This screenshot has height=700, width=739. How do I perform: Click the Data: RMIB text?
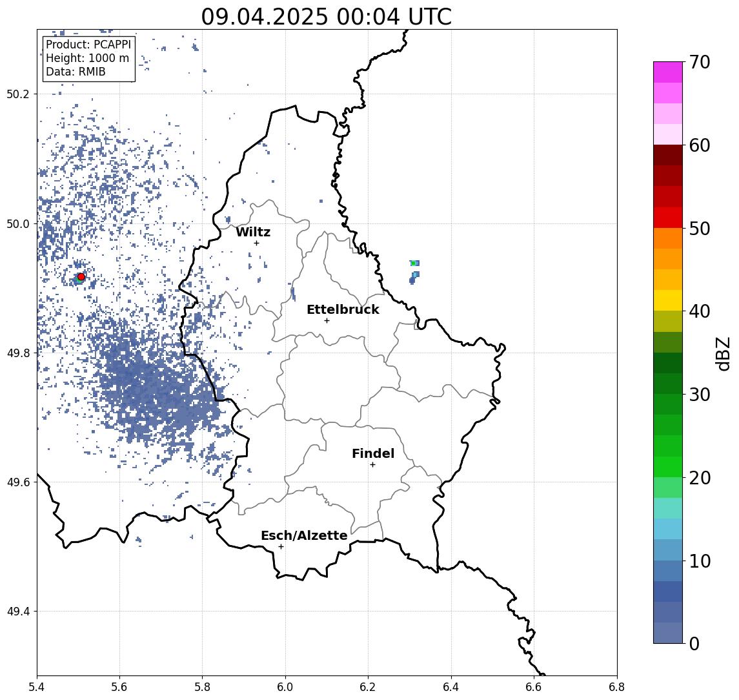(x=76, y=72)
